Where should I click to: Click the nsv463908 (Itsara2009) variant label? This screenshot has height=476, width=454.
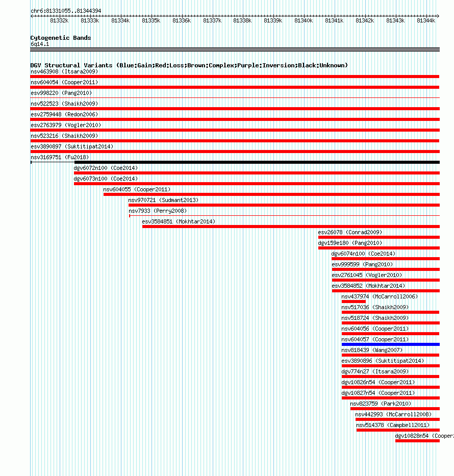coord(64,71)
